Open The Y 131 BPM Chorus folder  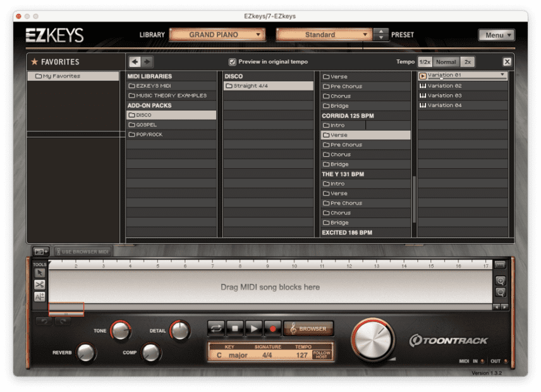point(365,213)
